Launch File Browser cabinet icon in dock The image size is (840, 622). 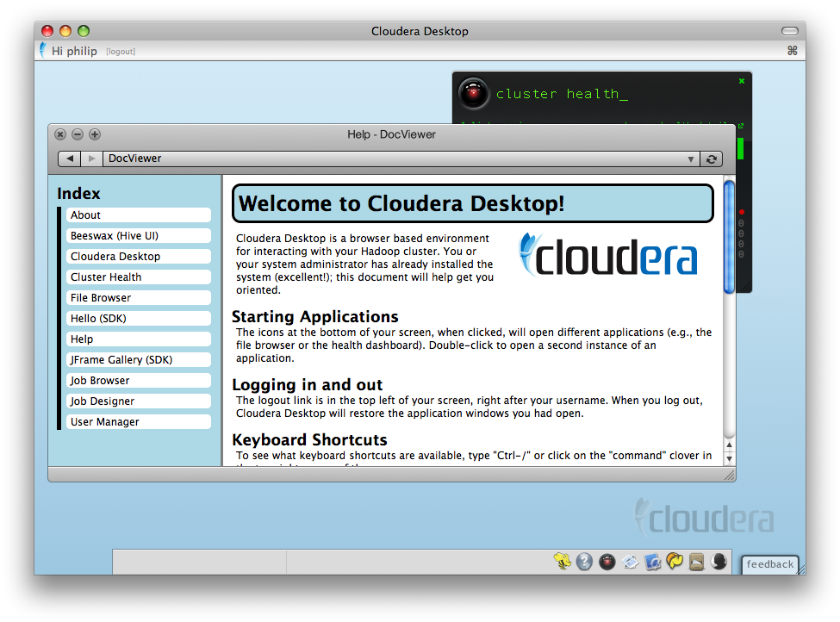click(x=696, y=562)
